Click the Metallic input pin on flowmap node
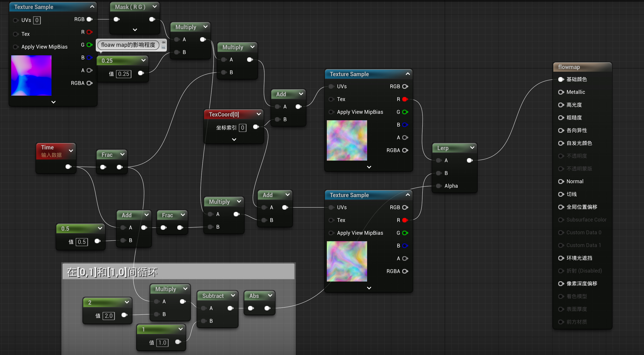This screenshot has height=355, width=644. pyautogui.click(x=561, y=92)
